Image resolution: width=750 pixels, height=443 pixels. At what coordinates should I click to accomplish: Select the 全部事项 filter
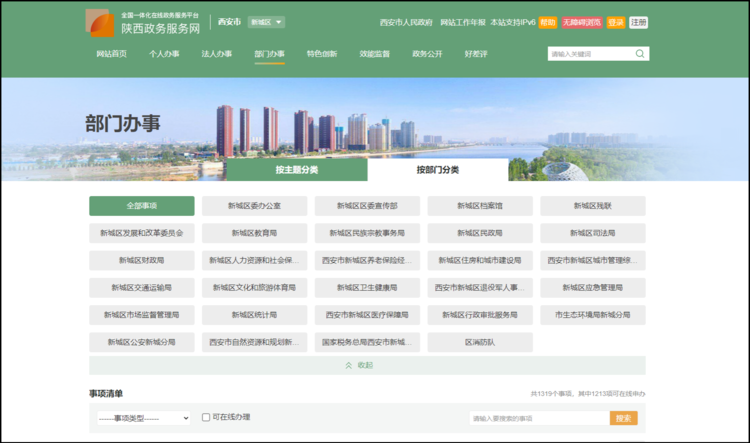coord(141,206)
